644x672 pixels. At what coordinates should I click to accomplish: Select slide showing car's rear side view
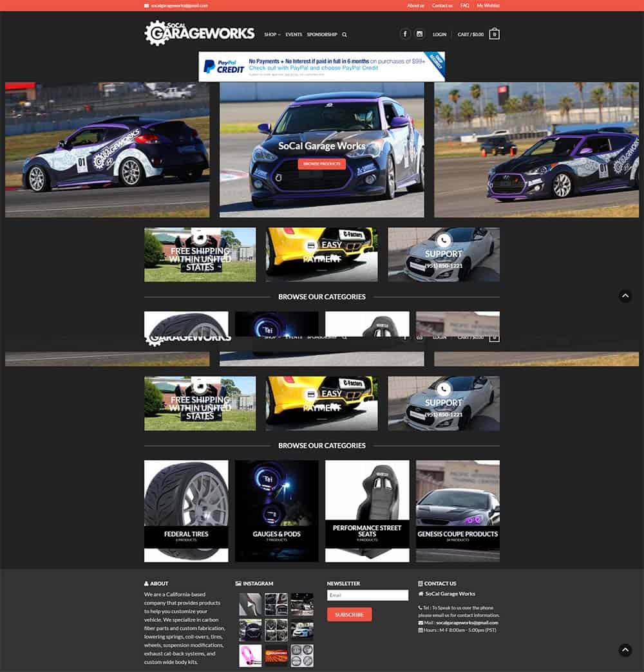coord(107,149)
